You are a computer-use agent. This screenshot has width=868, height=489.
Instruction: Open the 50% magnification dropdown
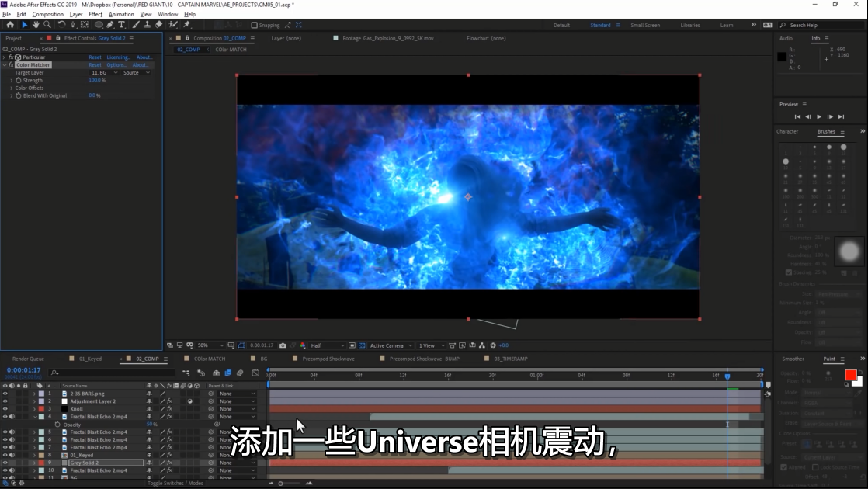coord(210,345)
